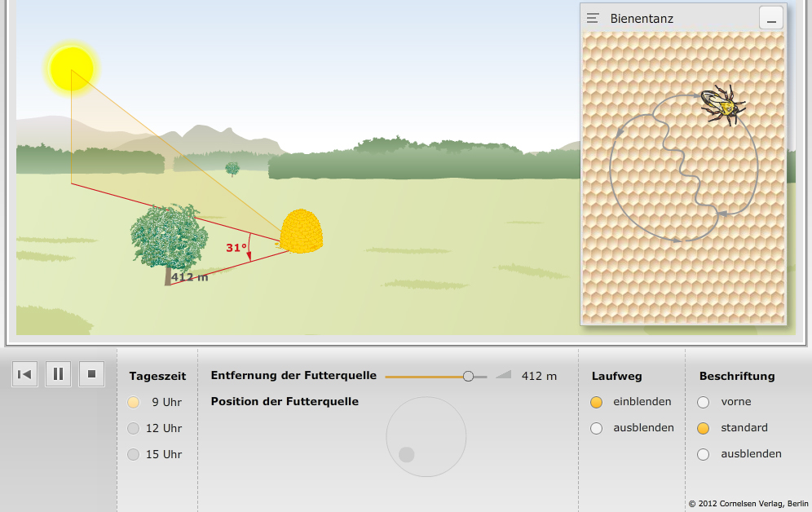This screenshot has height=512, width=812.
Task: Hide labels with Beschriftung ausblenden
Action: 704,454
